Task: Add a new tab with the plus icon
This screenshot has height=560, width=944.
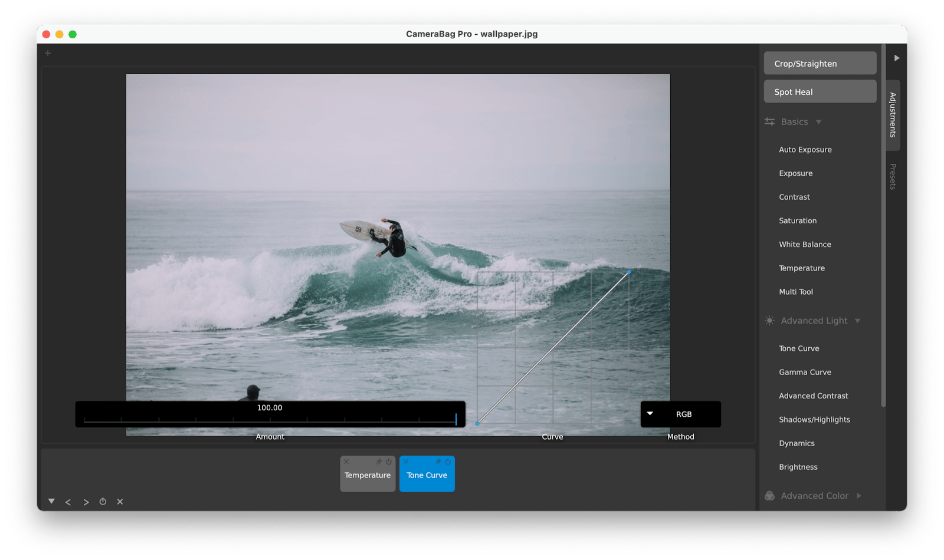Action: (x=48, y=53)
